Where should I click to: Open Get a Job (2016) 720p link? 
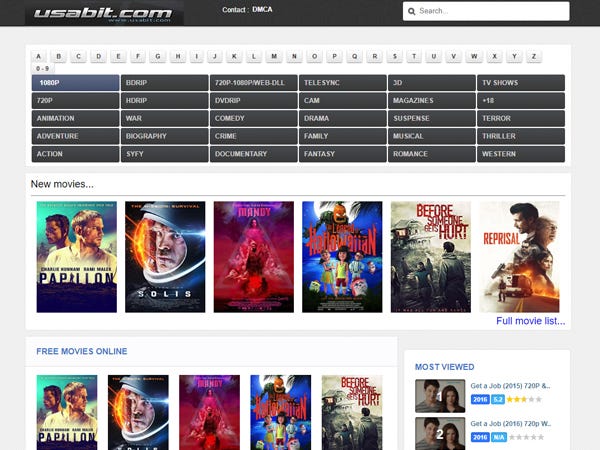pyautogui.click(x=510, y=424)
